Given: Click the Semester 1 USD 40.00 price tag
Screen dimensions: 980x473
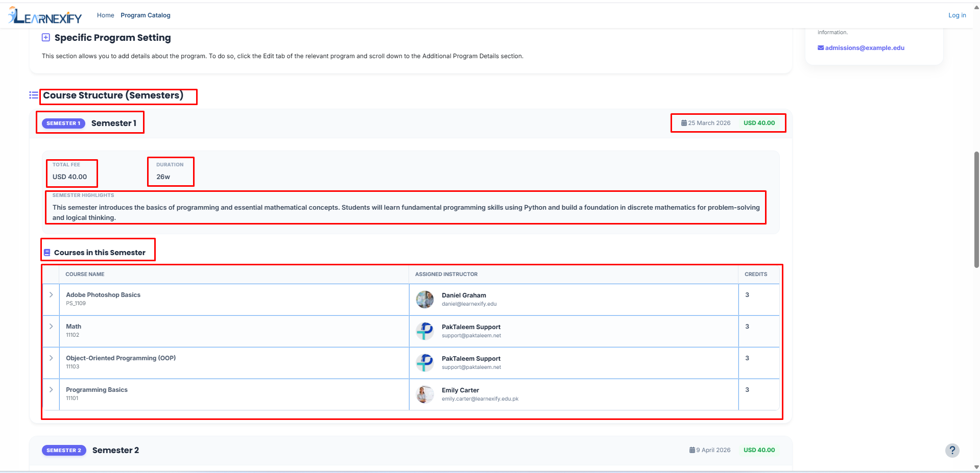Looking at the screenshot, I should click(x=759, y=123).
